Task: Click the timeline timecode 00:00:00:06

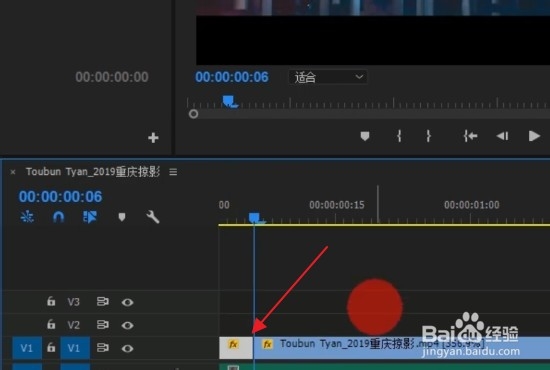Action: tap(60, 197)
